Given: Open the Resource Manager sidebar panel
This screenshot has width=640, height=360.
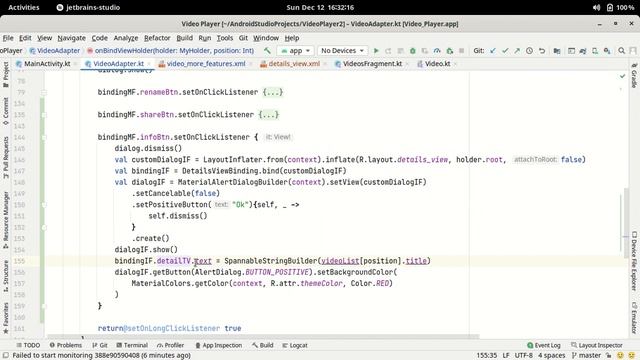Looking at the screenshot, I should coord(6,220).
